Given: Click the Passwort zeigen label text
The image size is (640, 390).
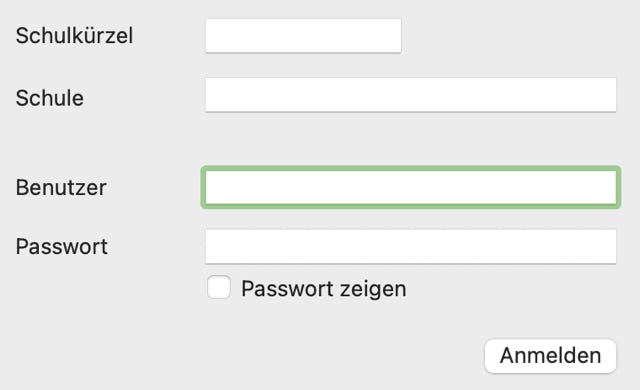Looking at the screenshot, I should click(324, 289).
